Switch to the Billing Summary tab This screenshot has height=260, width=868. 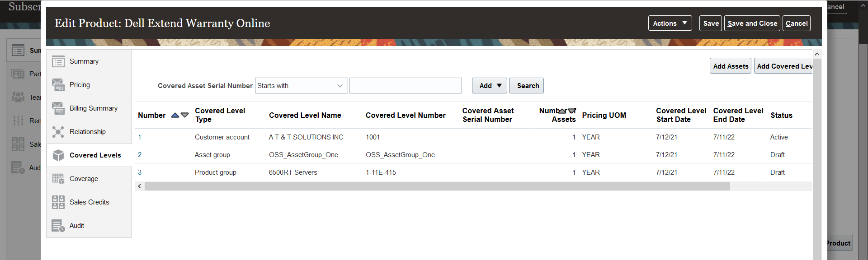(89, 108)
